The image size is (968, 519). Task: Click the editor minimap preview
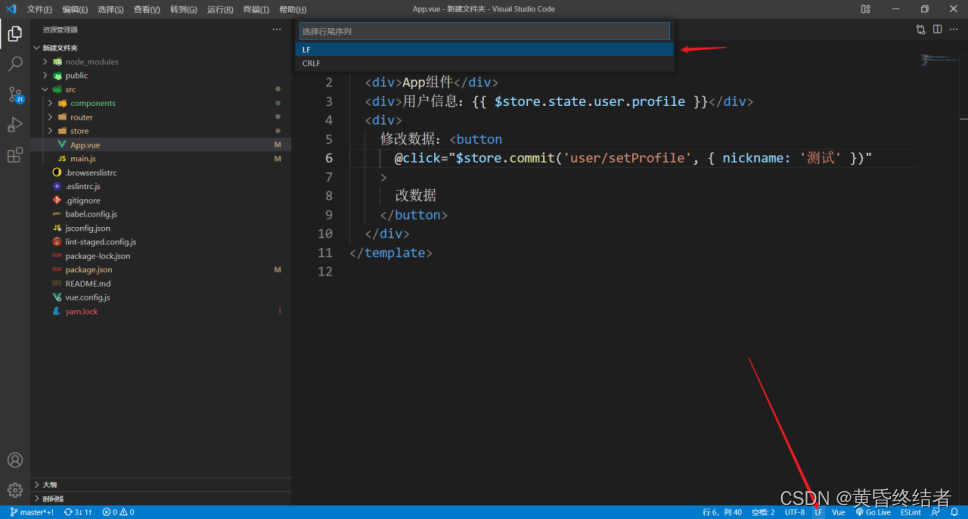(938, 60)
